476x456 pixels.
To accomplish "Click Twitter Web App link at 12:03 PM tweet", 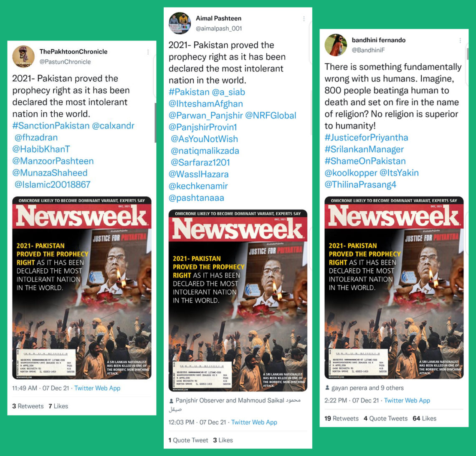I will [x=254, y=422].
